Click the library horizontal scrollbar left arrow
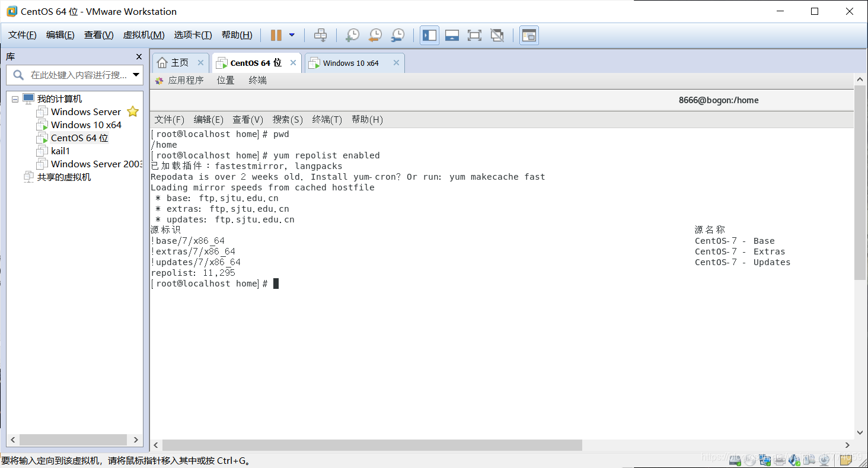The image size is (868, 468). [12, 440]
